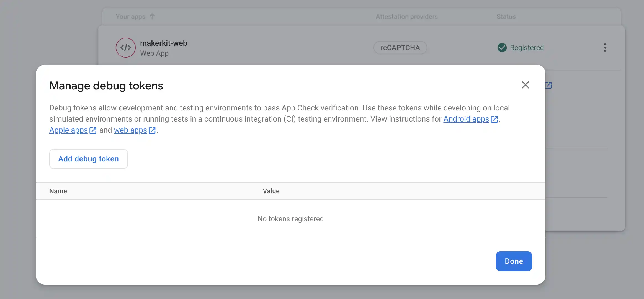Click the sort arrow next to Your apps
This screenshot has width=644, height=299.
(x=152, y=16)
